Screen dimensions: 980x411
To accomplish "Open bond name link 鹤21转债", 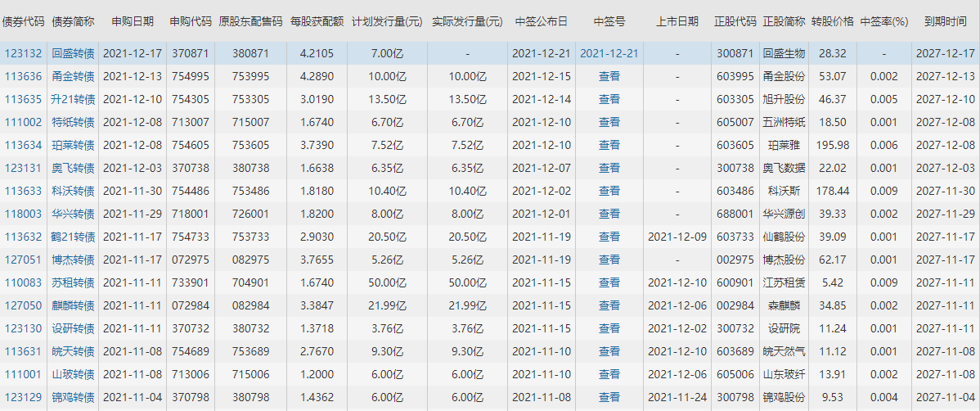I will click(73, 237).
